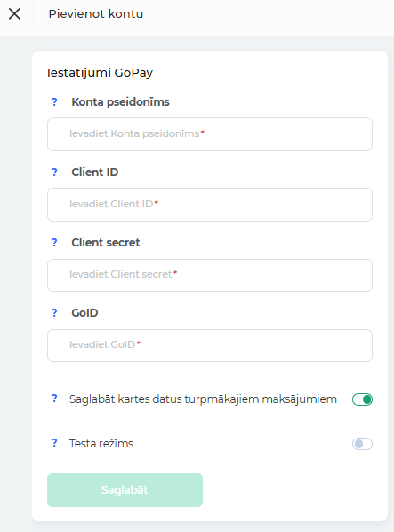The width and height of the screenshot is (394, 532).
Task: Focus the Ievadiet Konta pseidonīms field
Action: pos(210,134)
